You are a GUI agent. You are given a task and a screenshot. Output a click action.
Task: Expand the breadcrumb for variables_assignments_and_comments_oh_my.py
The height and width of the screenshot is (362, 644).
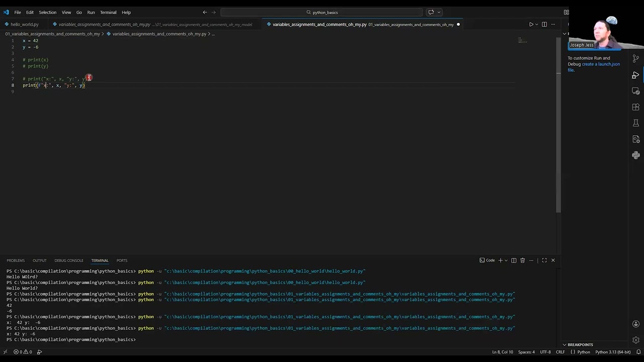tap(159, 34)
